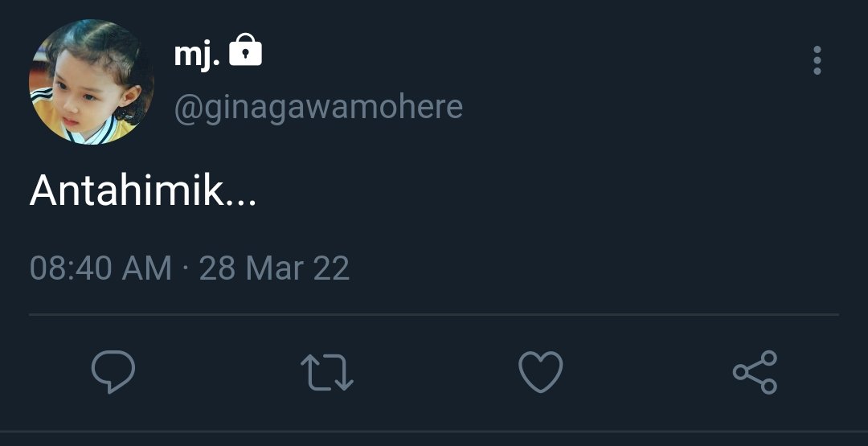Click the padlock protected-account icon
868x446 pixels.
245,50
